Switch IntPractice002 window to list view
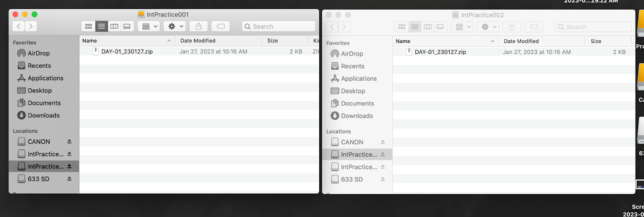 [415, 27]
